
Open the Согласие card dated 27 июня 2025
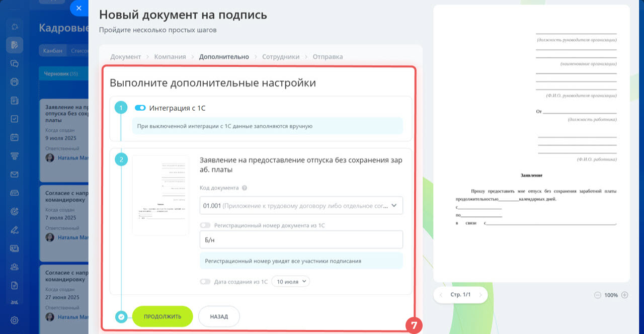(64, 300)
